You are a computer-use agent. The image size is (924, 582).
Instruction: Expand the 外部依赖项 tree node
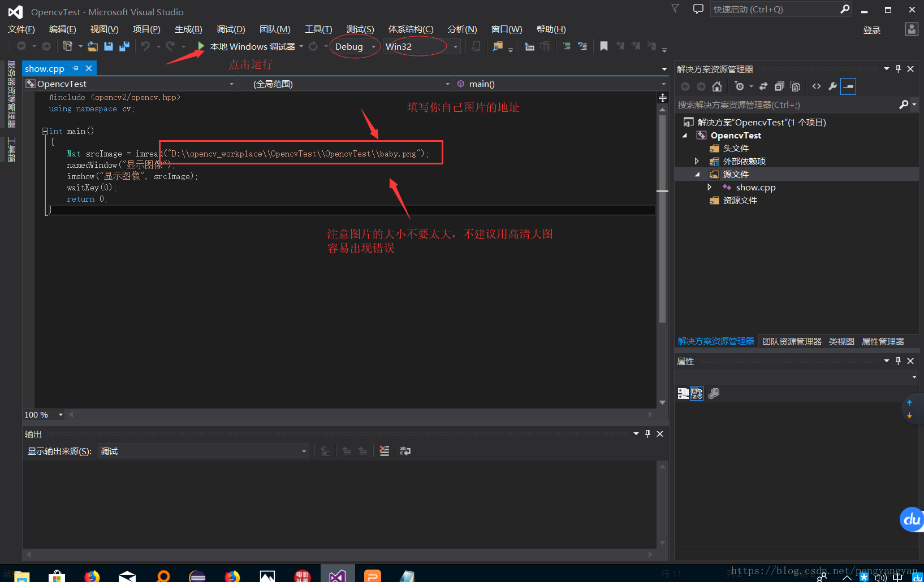click(697, 162)
